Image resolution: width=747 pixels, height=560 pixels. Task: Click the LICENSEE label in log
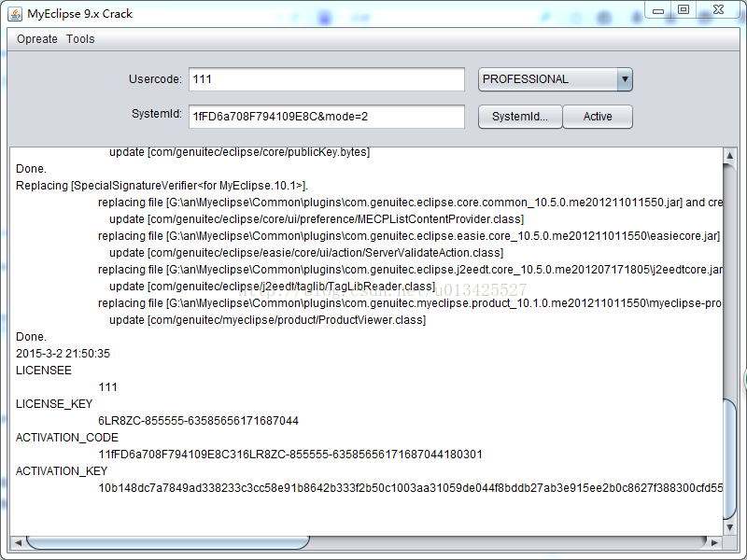point(43,370)
